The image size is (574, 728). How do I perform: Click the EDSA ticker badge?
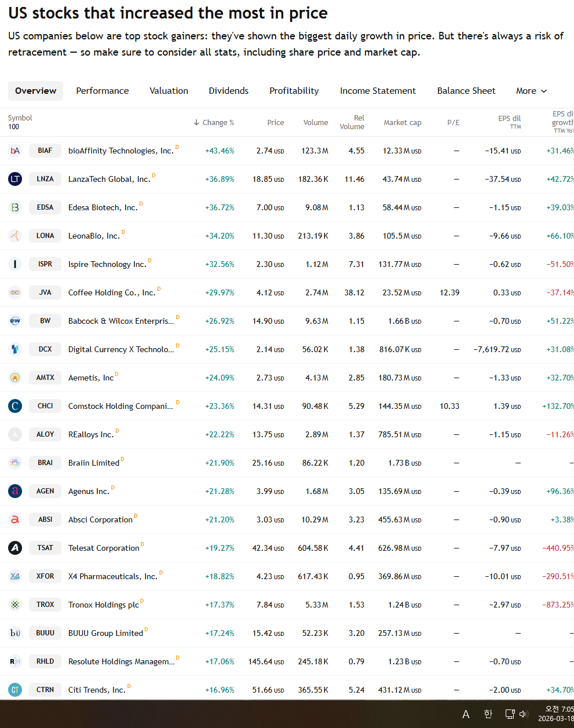pos(45,207)
